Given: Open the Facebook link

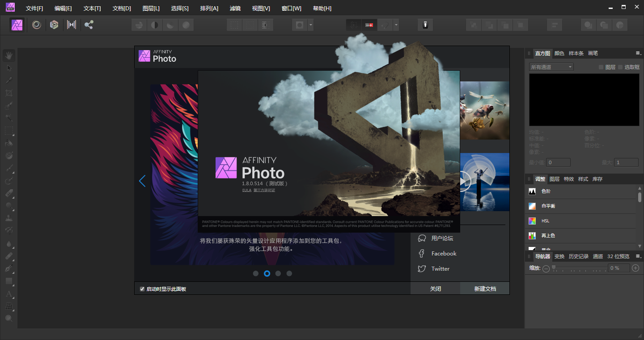Looking at the screenshot, I should [x=444, y=253].
